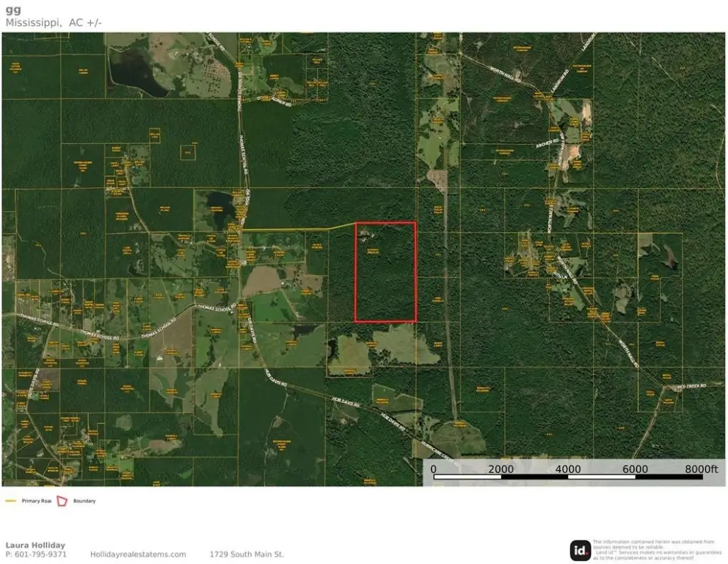Click the red Boundary legend symbol

pyautogui.click(x=62, y=501)
